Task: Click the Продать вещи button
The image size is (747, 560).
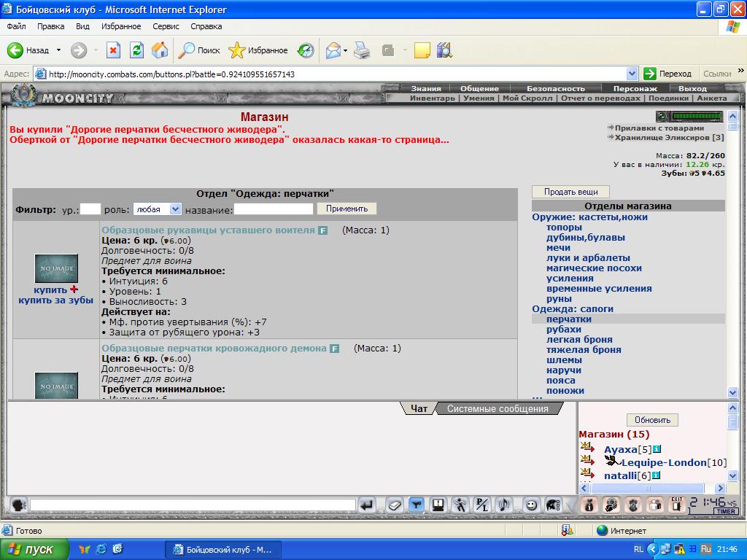Action: coord(570,192)
